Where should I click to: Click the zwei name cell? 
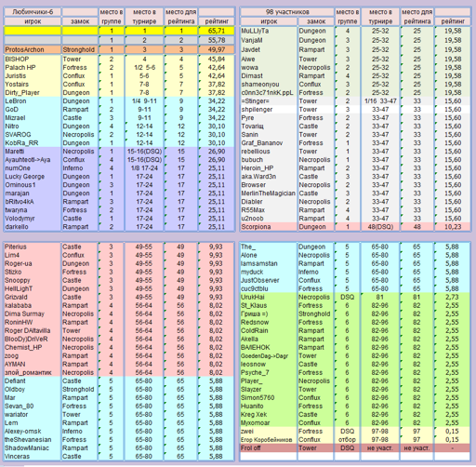coord(269,431)
